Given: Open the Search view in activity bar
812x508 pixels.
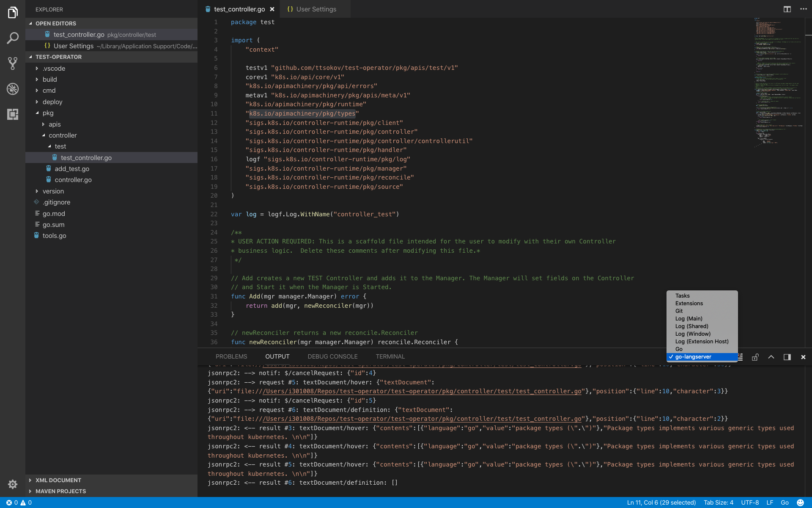Looking at the screenshot, I should tap(13, 38).
